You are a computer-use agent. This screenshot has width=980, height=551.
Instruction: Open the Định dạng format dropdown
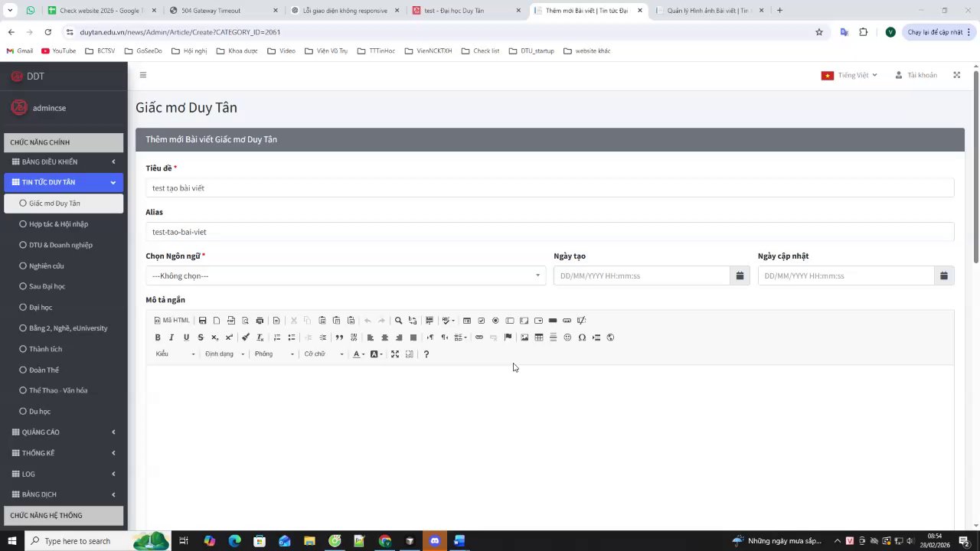[x=224, y=354]
